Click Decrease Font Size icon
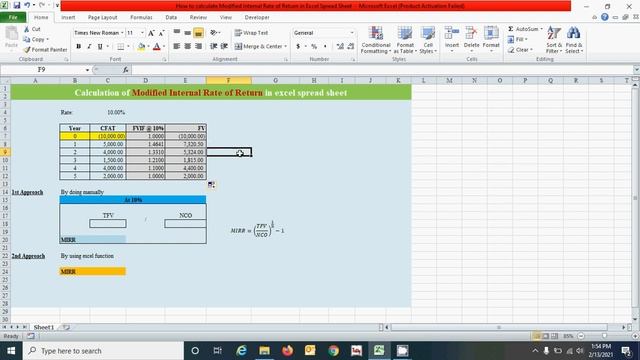Screen dimensions: 640x360 click(x=162, y=33)
